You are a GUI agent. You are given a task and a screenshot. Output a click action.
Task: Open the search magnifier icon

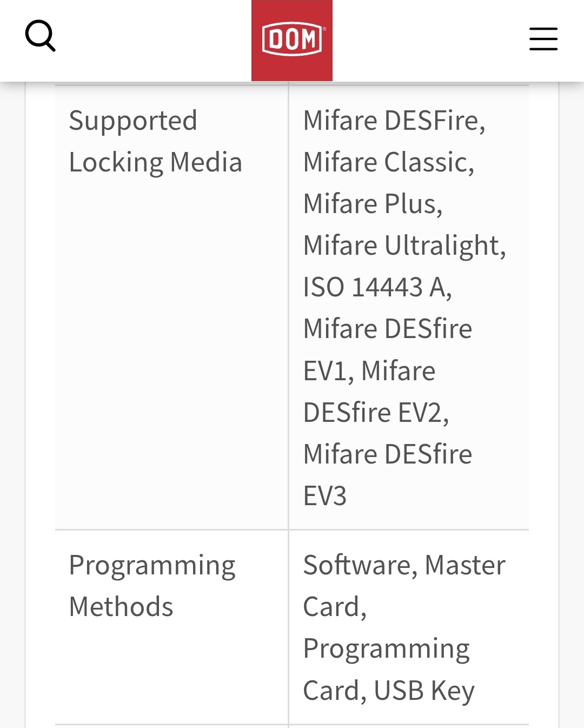tap(41, 36)
